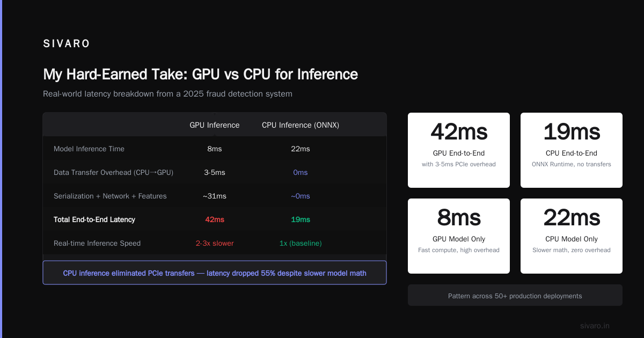Screen dimensions: 644x338
Task: Click the green 19ms total latency value
Action: [301, 219]
